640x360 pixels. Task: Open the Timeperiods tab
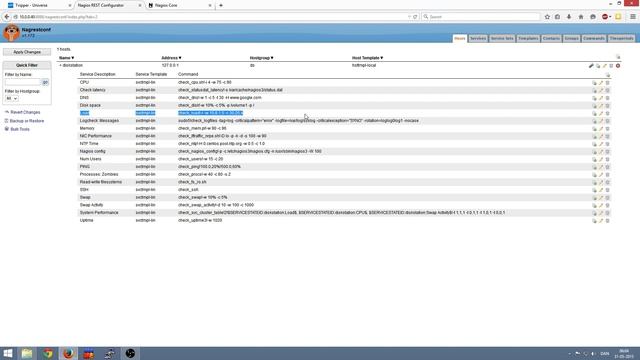pyautogui.click(x=621, y=38)
